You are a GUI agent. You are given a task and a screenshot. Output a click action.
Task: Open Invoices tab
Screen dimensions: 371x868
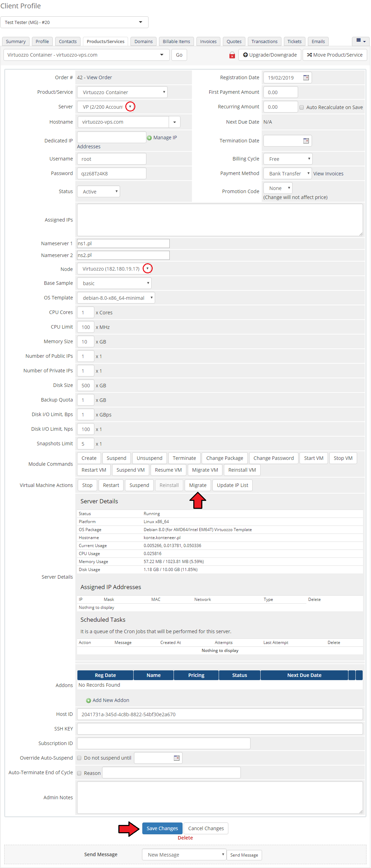pos(208,41)
